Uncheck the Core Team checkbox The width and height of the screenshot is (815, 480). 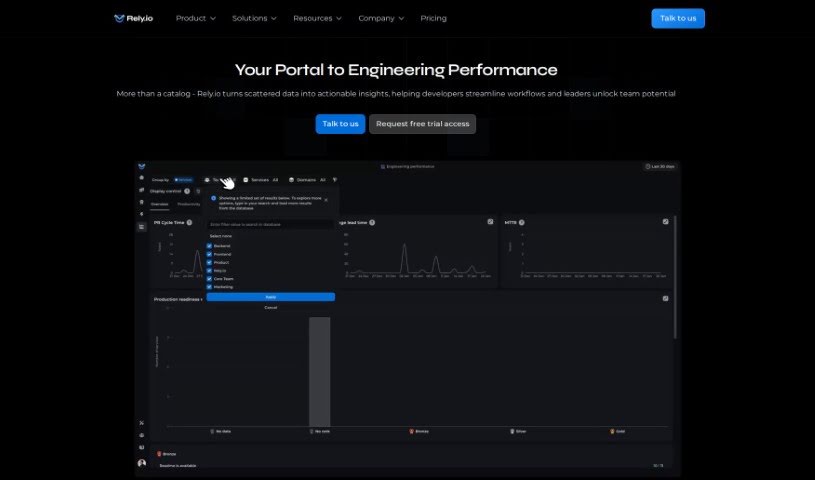point(209,279)
